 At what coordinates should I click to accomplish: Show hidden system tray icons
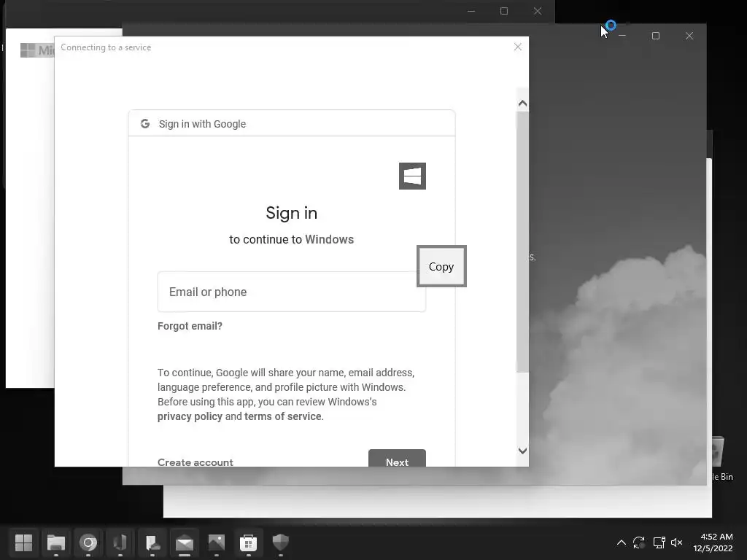tap(622, 542)
